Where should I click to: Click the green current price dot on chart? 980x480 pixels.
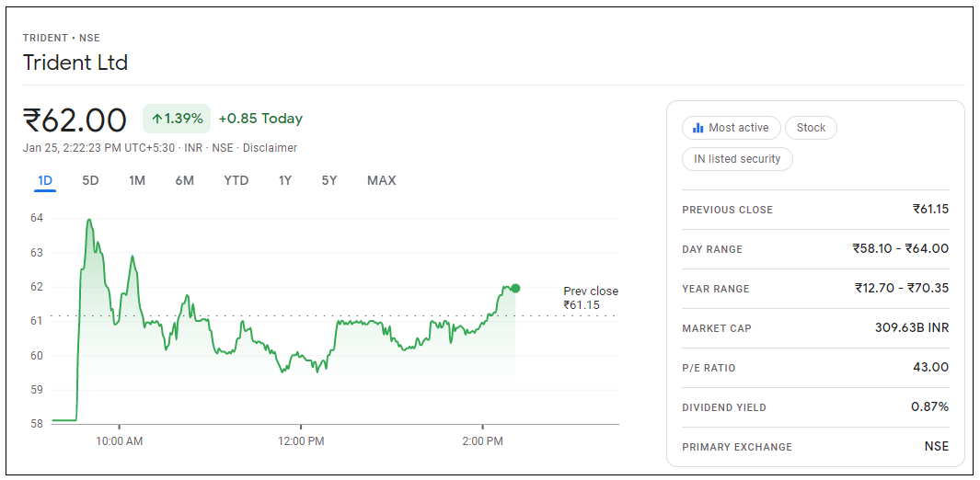point(515,288)
